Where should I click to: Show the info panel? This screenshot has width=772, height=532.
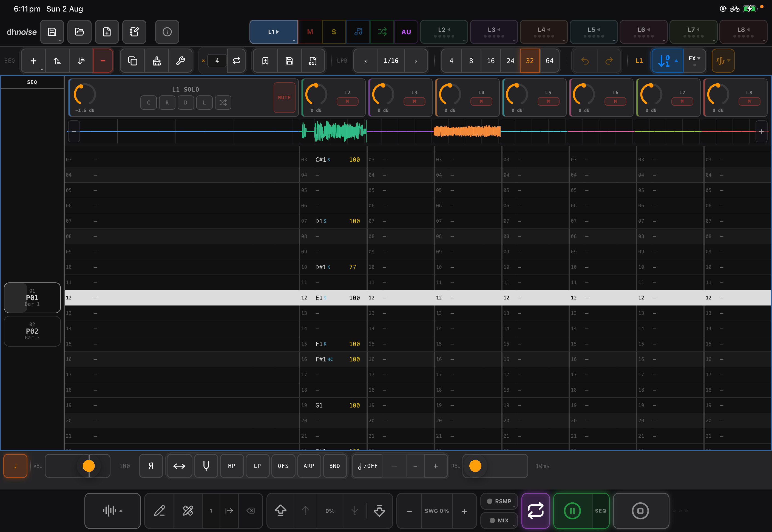coord(167,32)
